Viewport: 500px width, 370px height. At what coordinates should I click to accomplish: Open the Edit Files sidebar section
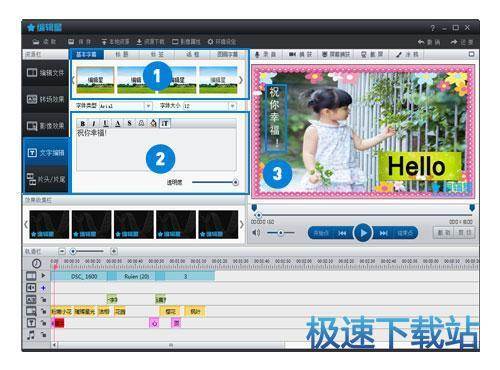(x=46, y=73)
